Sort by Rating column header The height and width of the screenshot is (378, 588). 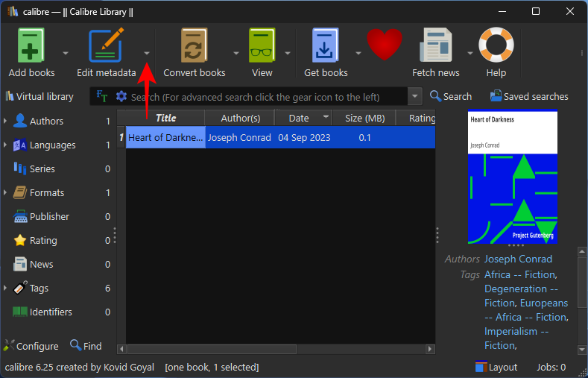[417, 118]
